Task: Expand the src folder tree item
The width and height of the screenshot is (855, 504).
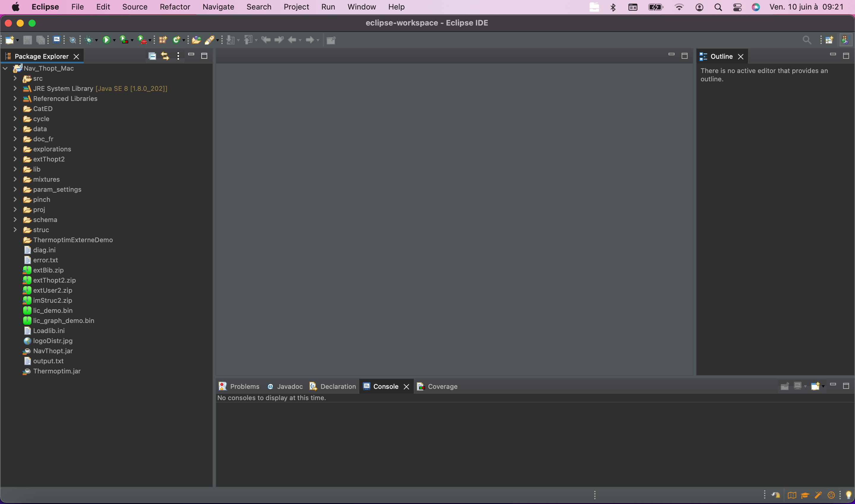Action: [x=15, y=79]
